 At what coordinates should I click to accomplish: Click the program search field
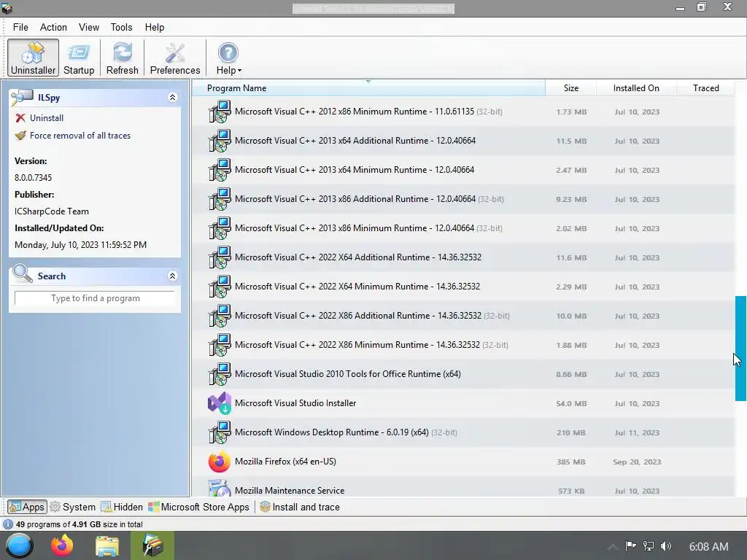[95, 298]
